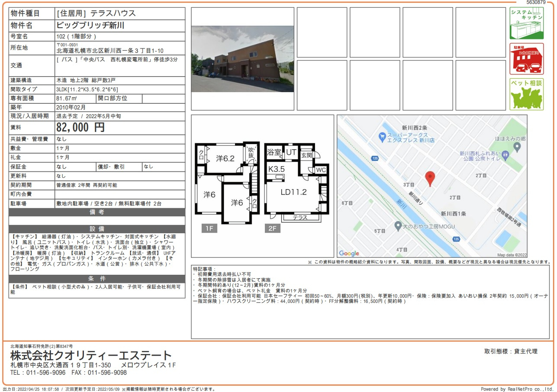Select the 新川西1条 map label
This screenshot has height=392, width=557.
(x=454, y=214)
